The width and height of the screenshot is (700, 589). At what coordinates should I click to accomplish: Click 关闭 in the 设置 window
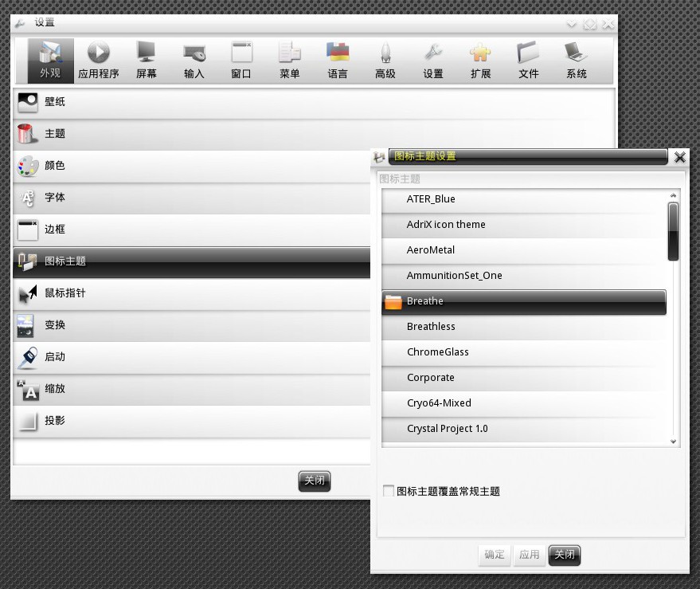click(x=315, y=481)
